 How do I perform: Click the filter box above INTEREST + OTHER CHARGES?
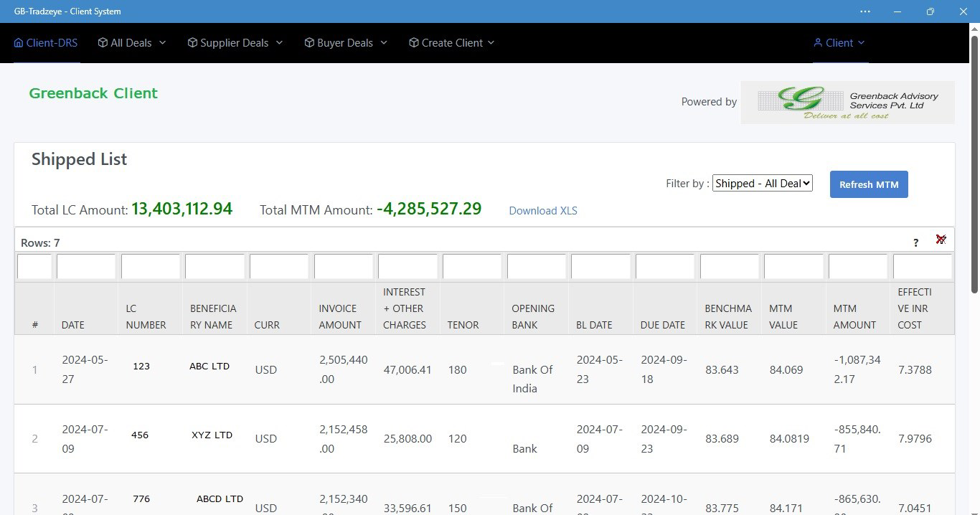pyautogui.click(x=407, y=266)
